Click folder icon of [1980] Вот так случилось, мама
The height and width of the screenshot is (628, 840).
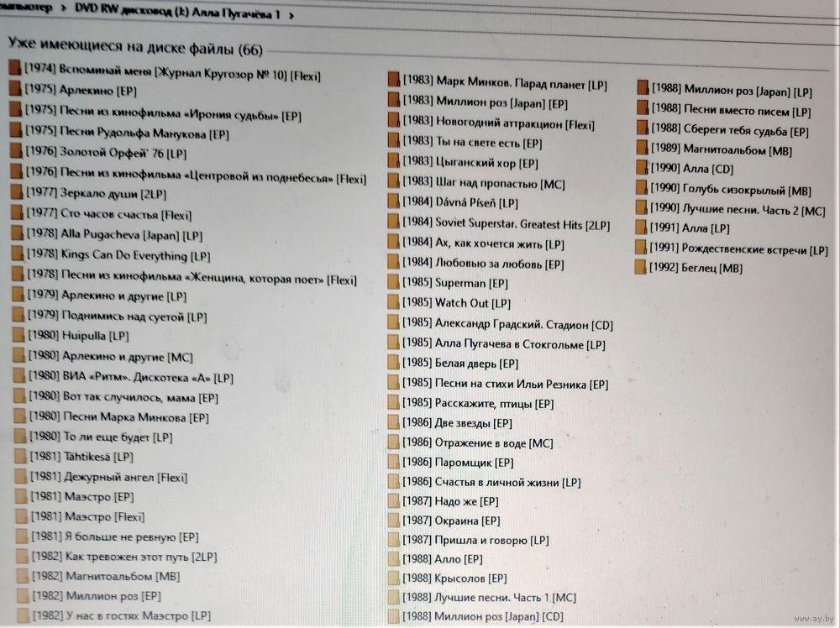(19, 396)
